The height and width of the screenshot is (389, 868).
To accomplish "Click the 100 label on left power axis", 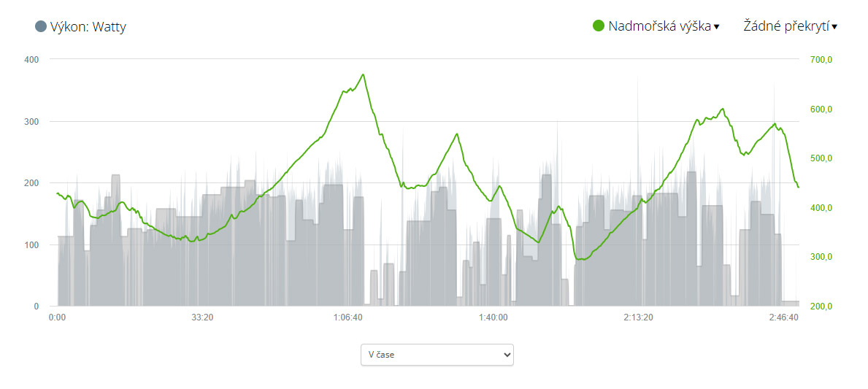I will point(31,244).
